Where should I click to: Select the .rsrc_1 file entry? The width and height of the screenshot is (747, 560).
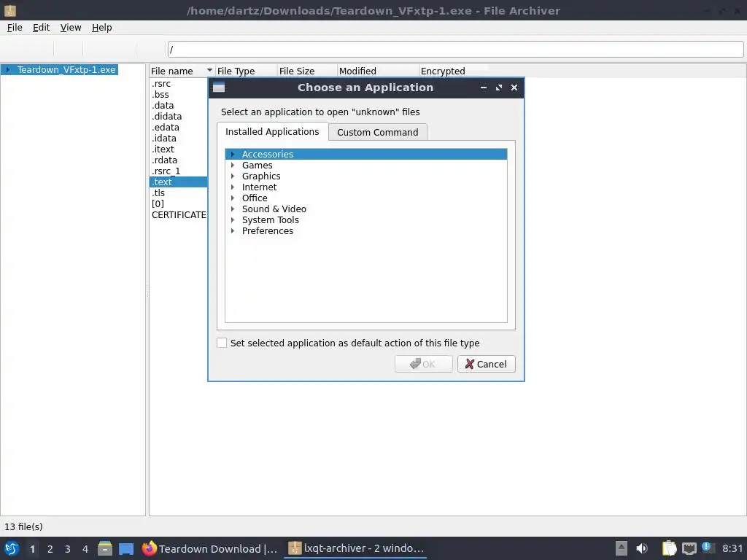pos(166,171)
